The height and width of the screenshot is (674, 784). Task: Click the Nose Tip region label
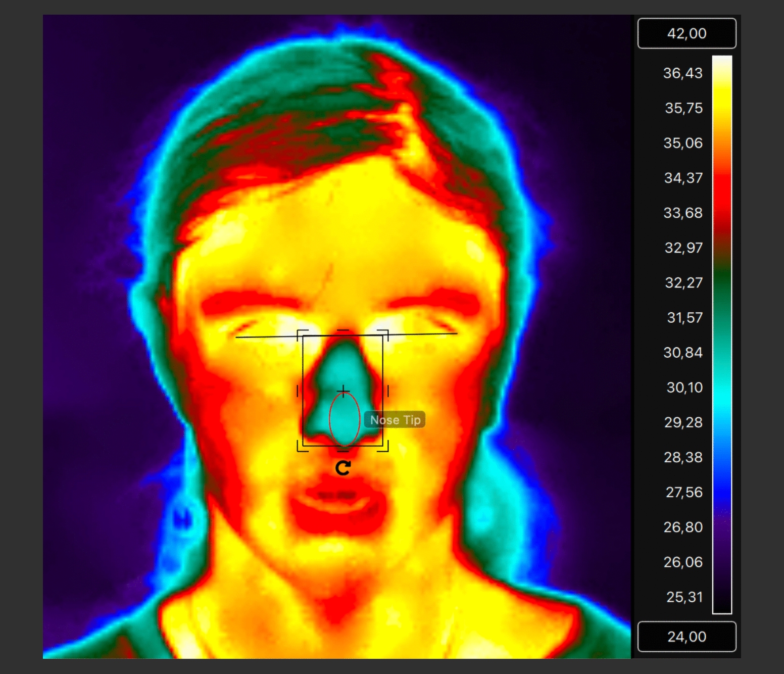click(x=395, y=420)
